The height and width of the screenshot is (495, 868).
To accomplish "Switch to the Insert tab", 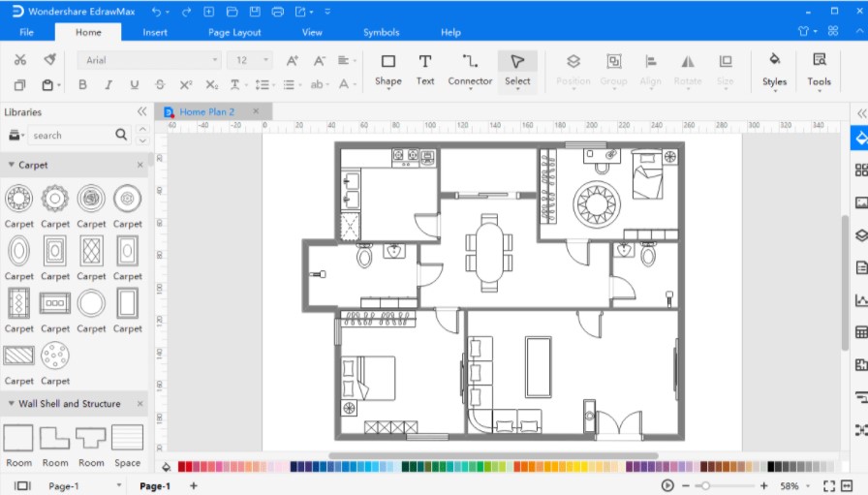I will point(155,32).
